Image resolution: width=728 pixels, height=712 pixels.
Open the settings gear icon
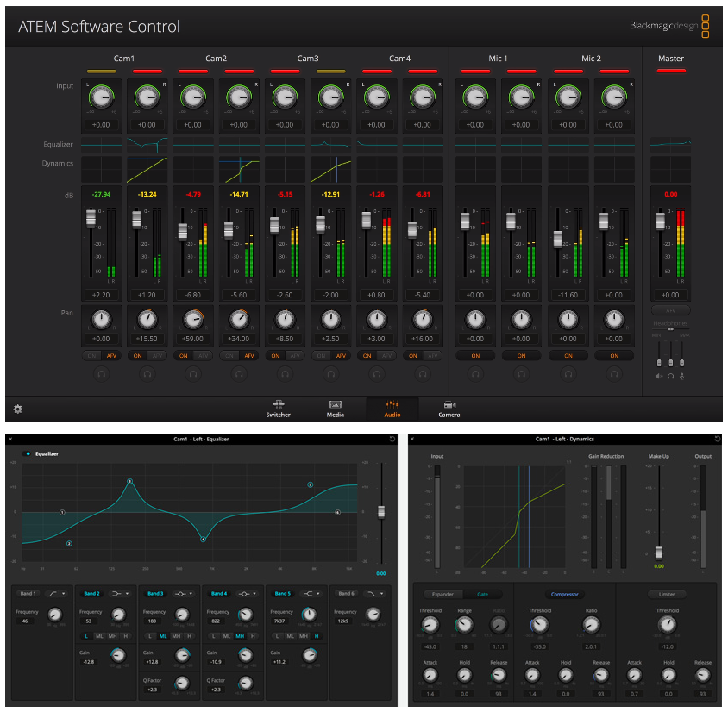(x=17, y=409)
